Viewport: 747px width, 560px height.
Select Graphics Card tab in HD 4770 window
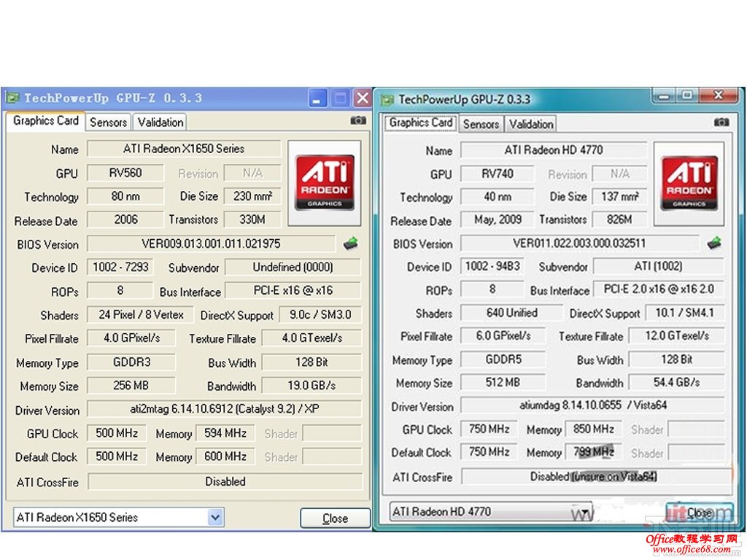(421, 122)
